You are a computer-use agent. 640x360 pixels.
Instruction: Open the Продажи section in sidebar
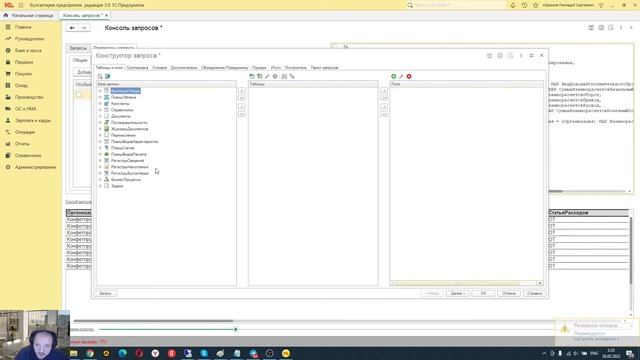tap(24, 62)
